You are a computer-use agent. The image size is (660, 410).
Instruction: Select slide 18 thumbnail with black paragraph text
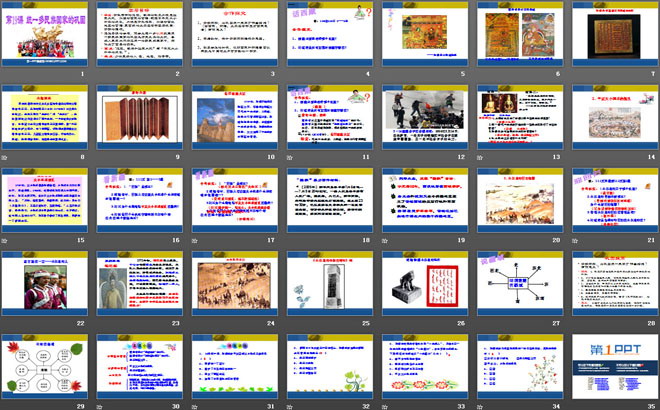coord(330,201)
